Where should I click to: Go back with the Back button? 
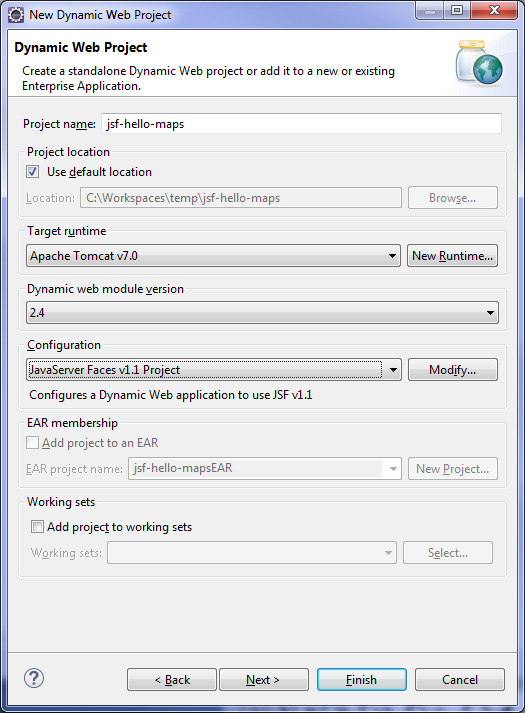172,679
